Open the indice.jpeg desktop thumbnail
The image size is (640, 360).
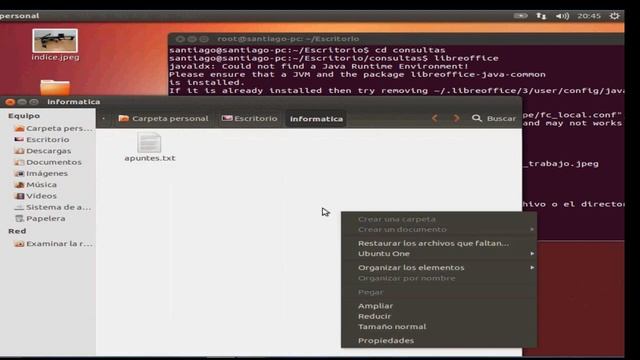click(55, 41)
